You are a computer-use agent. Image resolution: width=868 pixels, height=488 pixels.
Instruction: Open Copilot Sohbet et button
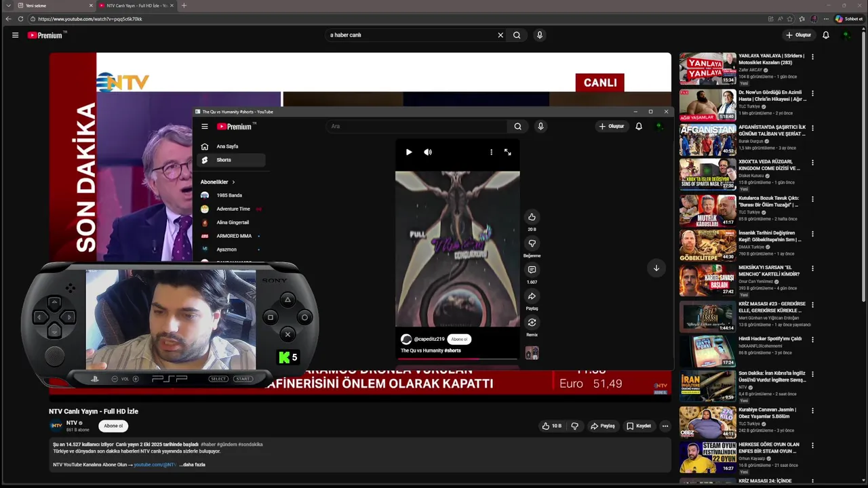pos(849,19)
